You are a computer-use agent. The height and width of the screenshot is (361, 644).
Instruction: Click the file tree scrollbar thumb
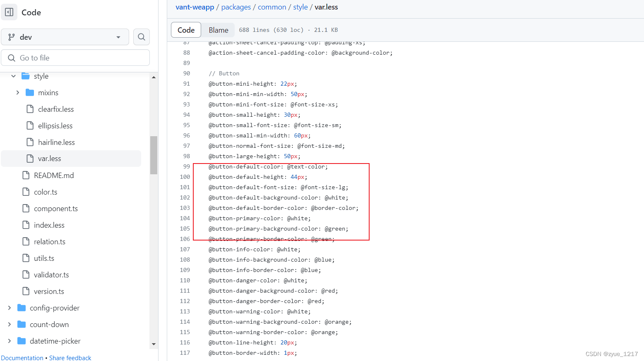tap(154, 155)
